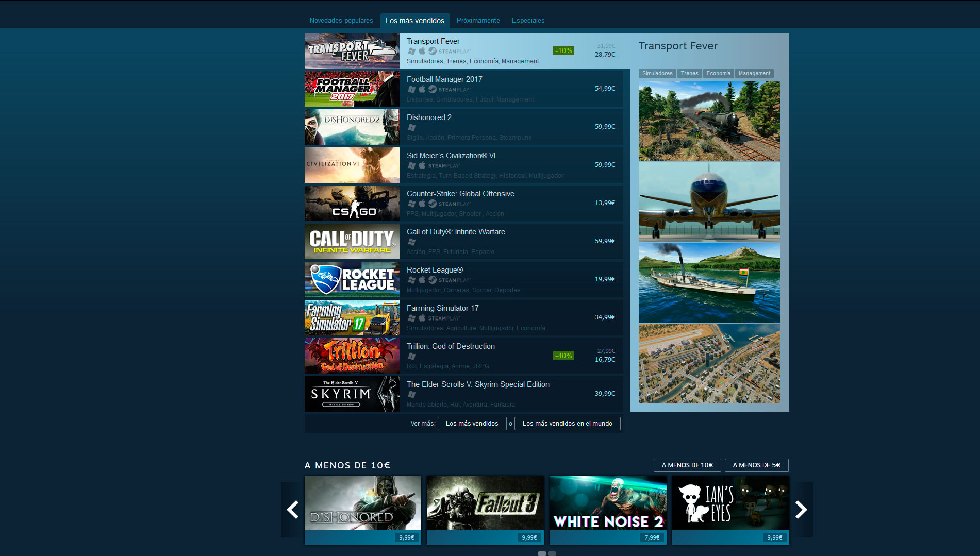Open the CS:GO capsule image
The image size is (980, 556).
click(x=352, y=203)
